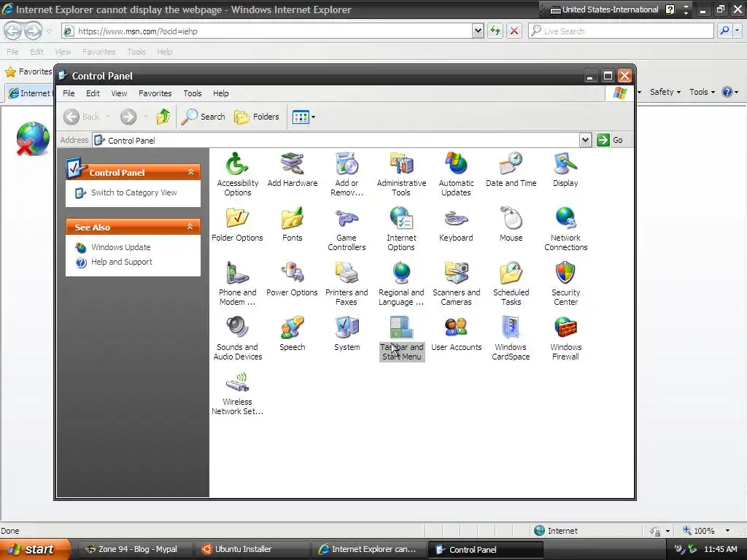Viewport: 747px width, 560px height.
Task: Open Automatic Updates icon
Action: (x=456, y=174)
